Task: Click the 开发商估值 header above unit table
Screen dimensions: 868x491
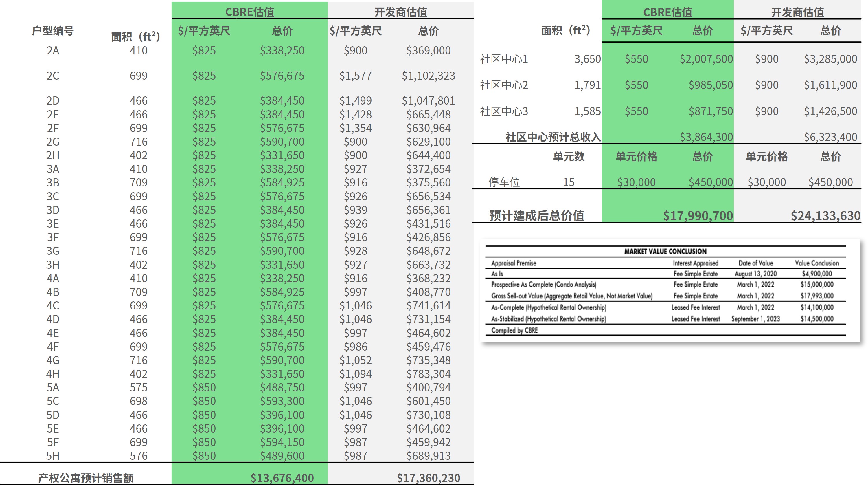Action: click(401, 12)
